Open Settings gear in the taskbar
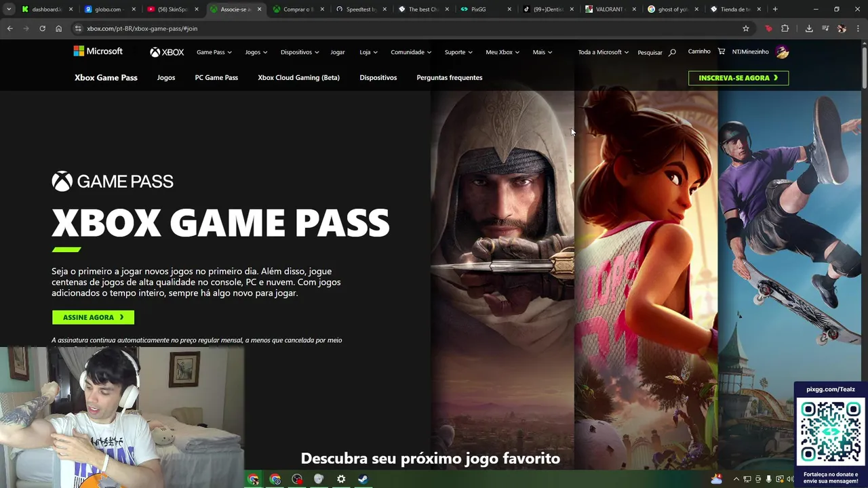 point(341,479)
